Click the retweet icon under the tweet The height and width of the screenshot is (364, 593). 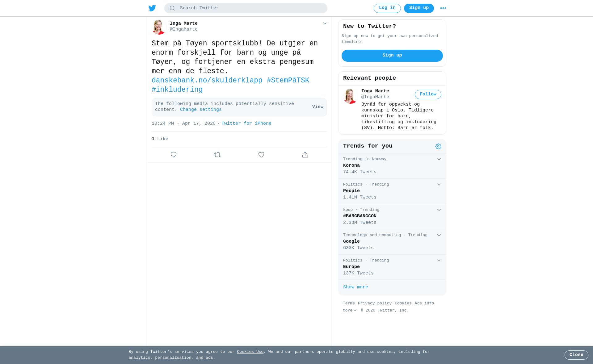(x=217, y=155)
